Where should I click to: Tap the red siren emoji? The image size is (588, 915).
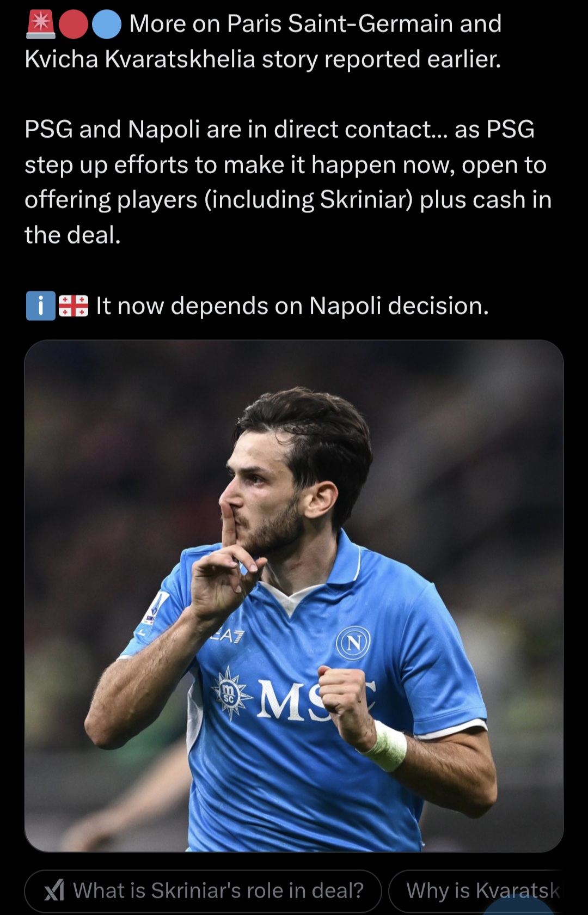pyautogui.click(x=40, y=25)
